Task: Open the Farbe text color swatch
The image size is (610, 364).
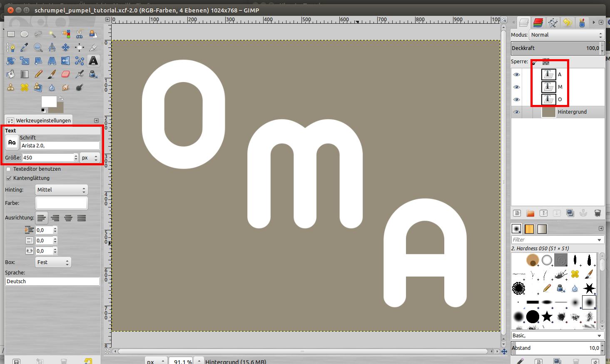Action: (x=62, y=203)
